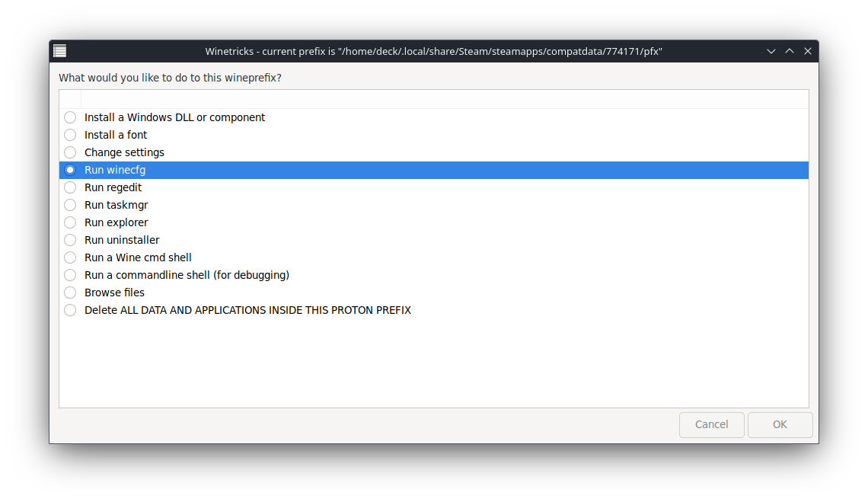Click the empty list column header

(445, 99)
